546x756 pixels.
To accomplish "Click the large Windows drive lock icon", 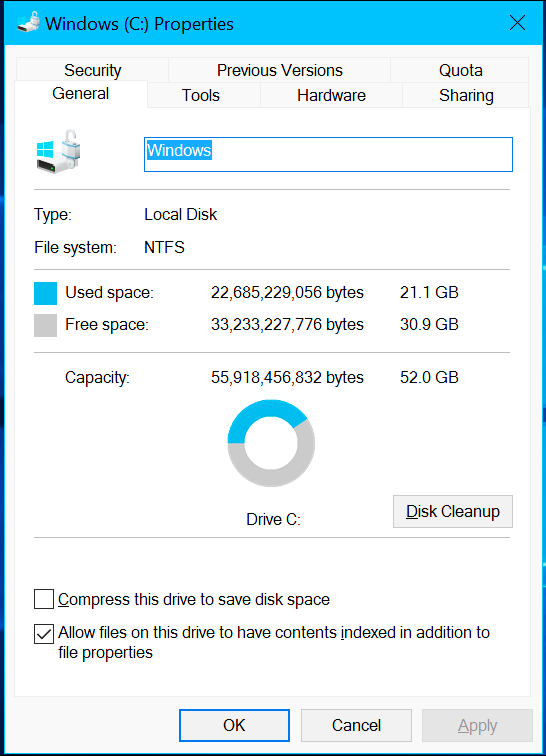I will click(x=58, y=151).
